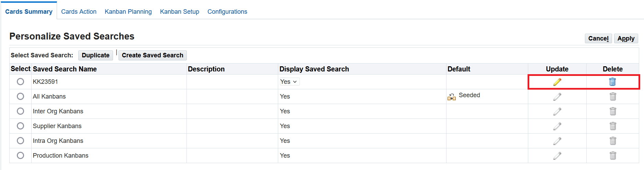Click the Create Saved Search button

[x=152, y=55]
